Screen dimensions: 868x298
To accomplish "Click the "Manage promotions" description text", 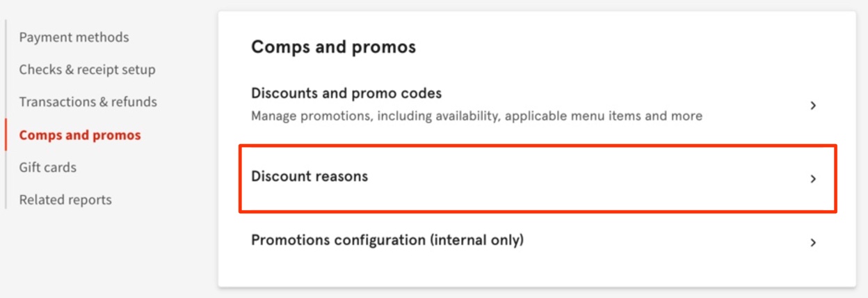I will [312, 116].
